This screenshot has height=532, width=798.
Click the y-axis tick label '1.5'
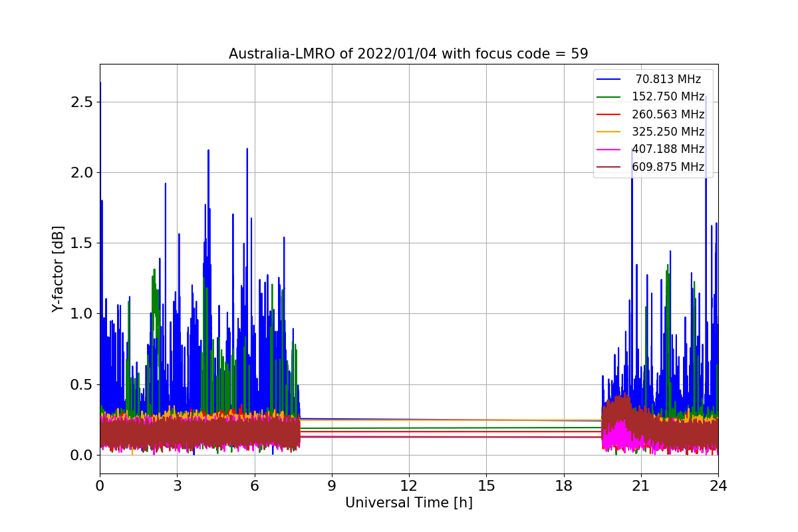(82, 243)
